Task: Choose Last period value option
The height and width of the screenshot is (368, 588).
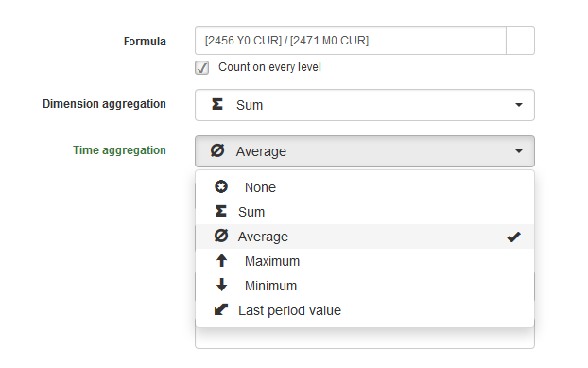Action: pos(365,310)
